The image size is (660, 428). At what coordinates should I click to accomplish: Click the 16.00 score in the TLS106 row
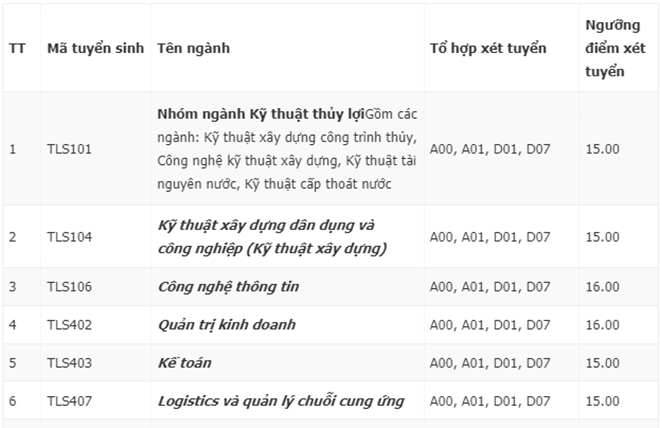tap(602, 287)
